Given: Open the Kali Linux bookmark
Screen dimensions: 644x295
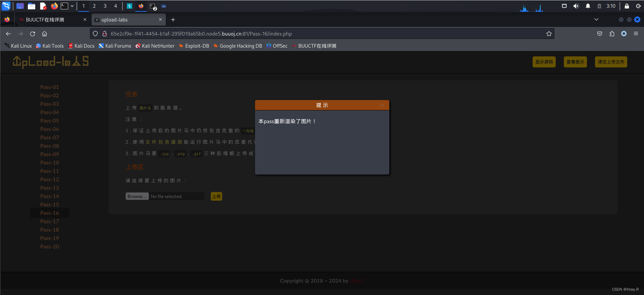Looking at the screenshot, I should (18, 46).
